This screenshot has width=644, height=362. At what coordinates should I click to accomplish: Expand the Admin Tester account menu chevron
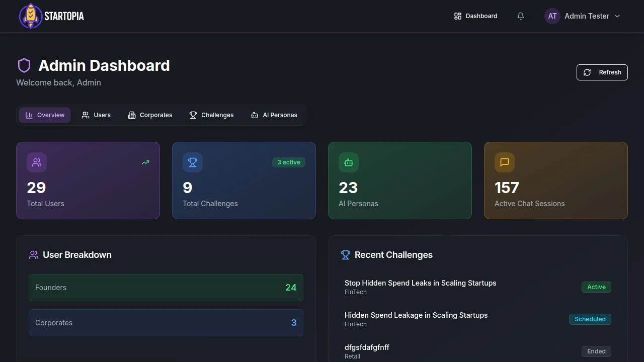617,16
